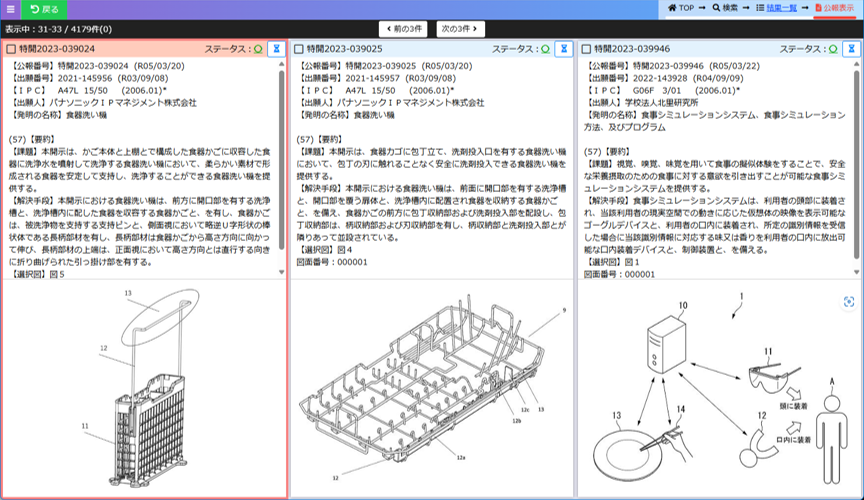Screen dimensions: 864x500
Task: Check the box for 特開2023-039024
Action: [11, 49]
